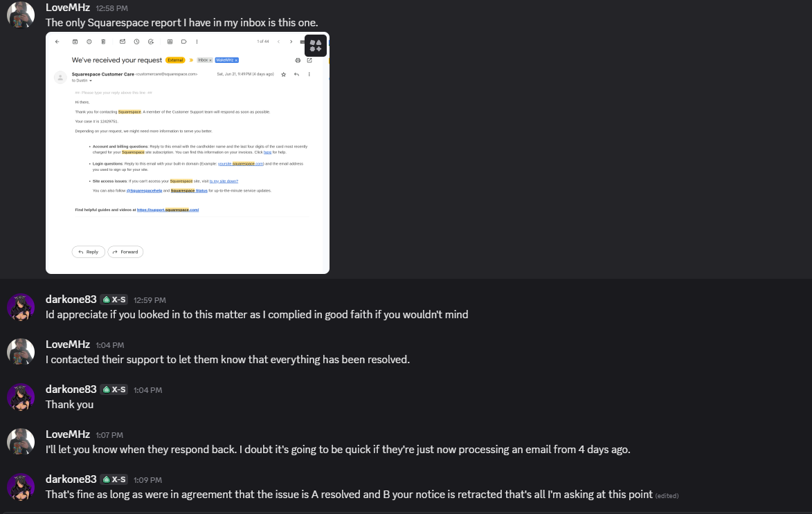Click the X-S server tag on the 1:09 PM message
The height and width of the screenshot is (514, 812).
114,479
